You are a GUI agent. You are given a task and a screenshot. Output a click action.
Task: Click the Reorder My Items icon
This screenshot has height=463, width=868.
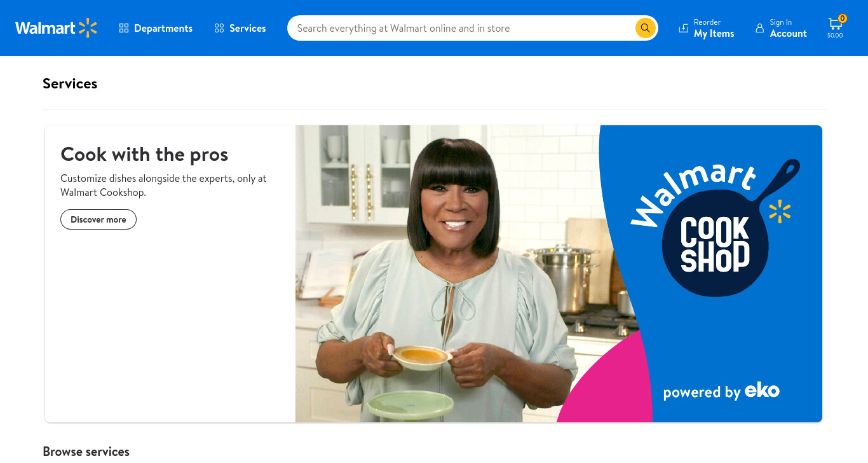(x=684, y=28)
